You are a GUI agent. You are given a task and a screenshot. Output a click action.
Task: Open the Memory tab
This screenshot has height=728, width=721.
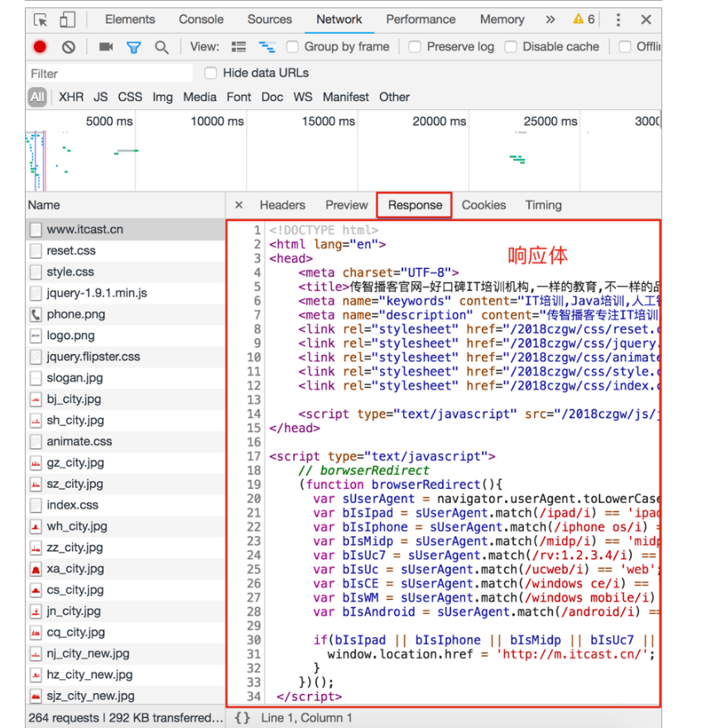[502, 20]
